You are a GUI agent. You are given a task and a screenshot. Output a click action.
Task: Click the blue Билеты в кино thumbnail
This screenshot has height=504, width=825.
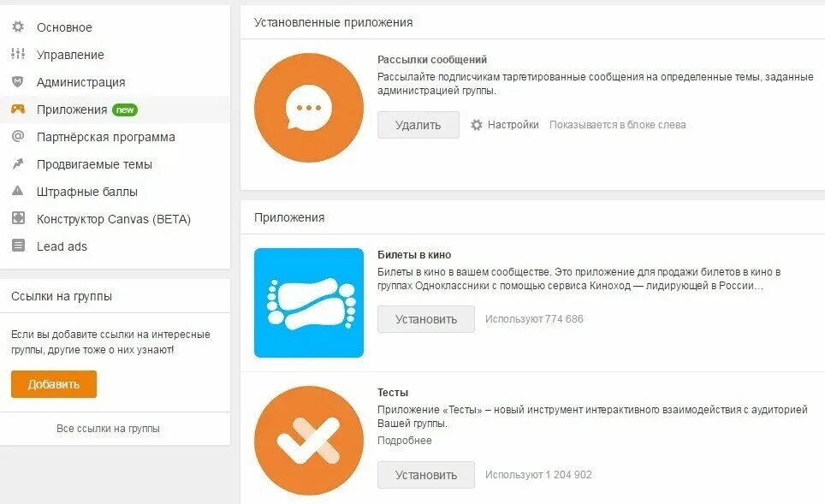tap(309, 303)
